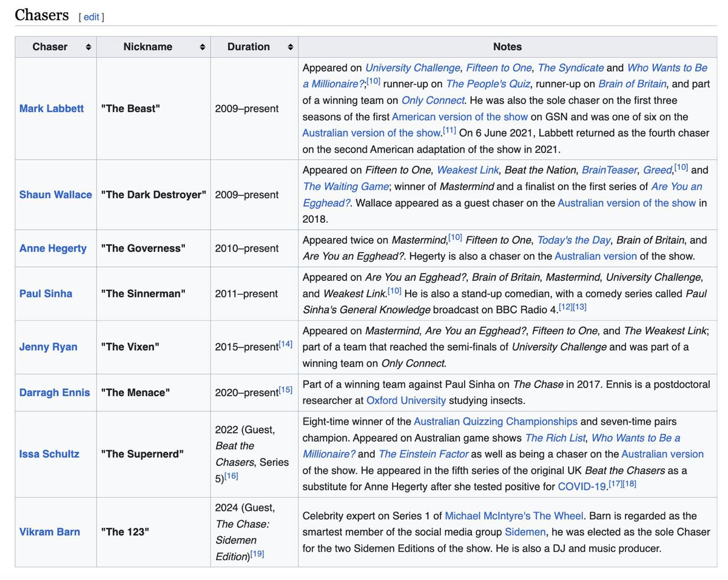Viewport: 728px width, 580px height.
Task: Open Darragh Ennis's article
Action: pos(55,393)
